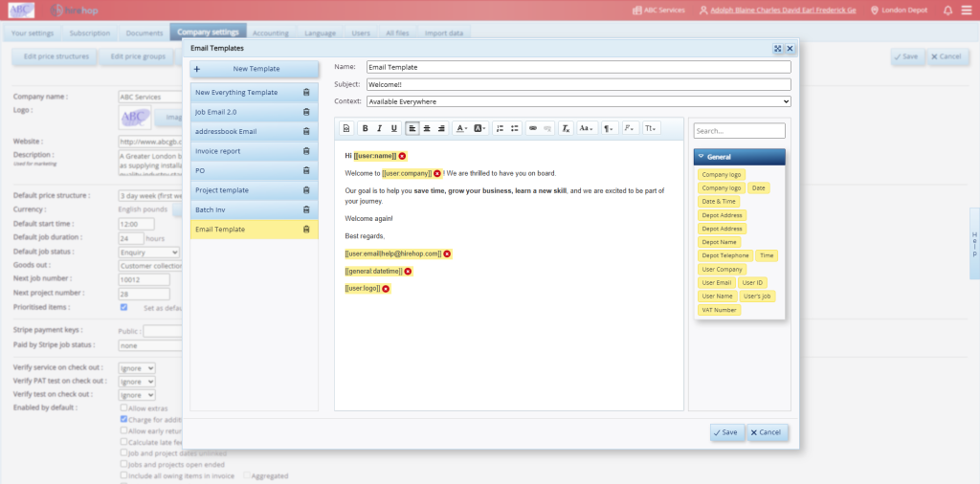Open the paragraph format dropdown
The image size is (980, 484).
point(610,128)
